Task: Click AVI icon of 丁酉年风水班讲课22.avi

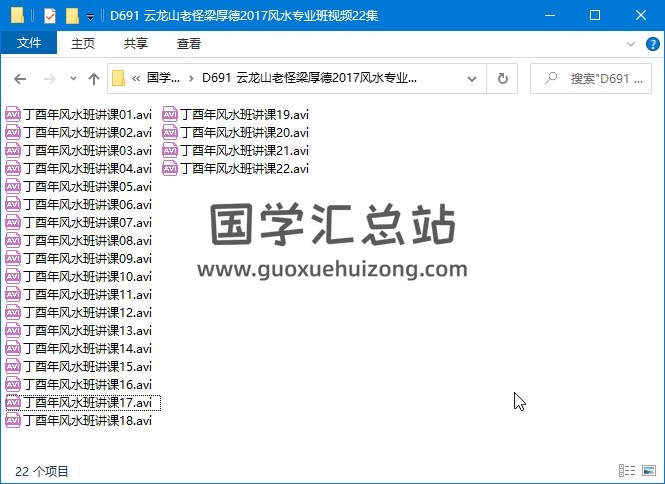Action: (x=170, y=168)
